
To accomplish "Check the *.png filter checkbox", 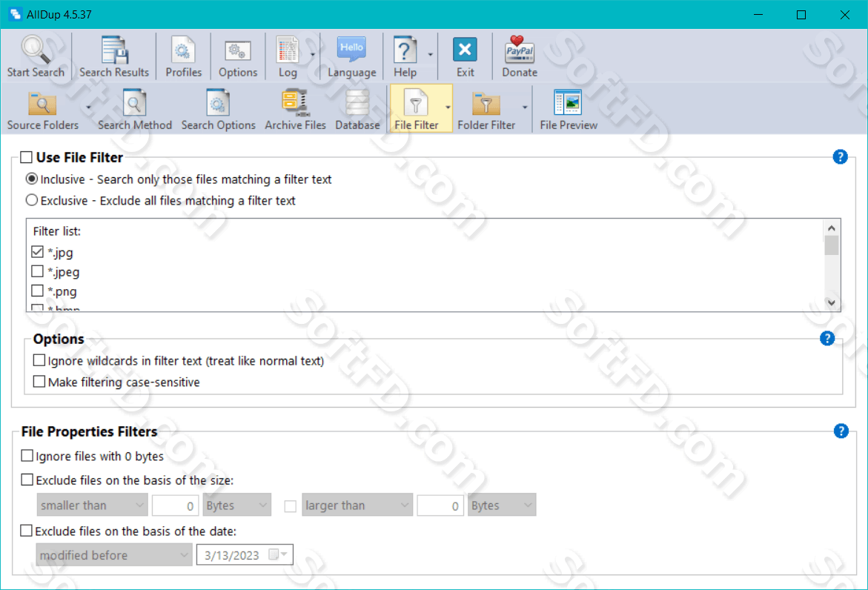I will pyautogui.click(x=37, y=291).
